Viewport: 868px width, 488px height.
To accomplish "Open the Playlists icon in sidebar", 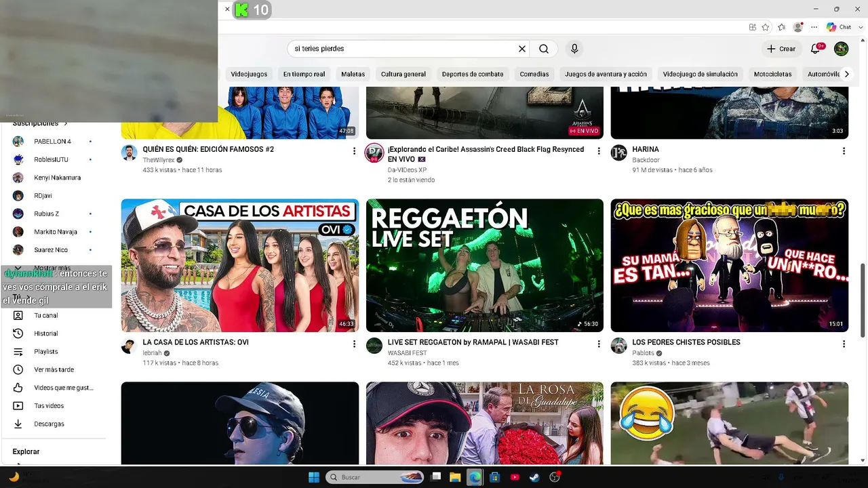I will pos(18,352).
